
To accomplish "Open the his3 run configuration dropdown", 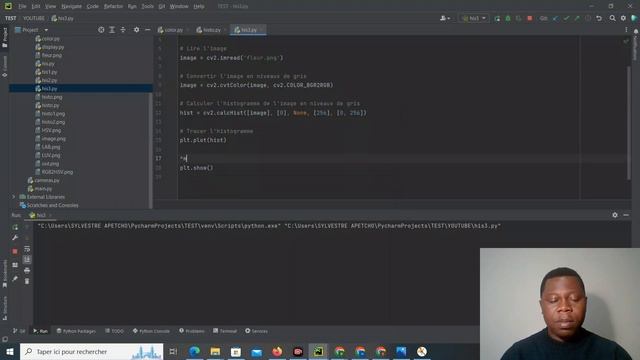I will coord(474,18).
